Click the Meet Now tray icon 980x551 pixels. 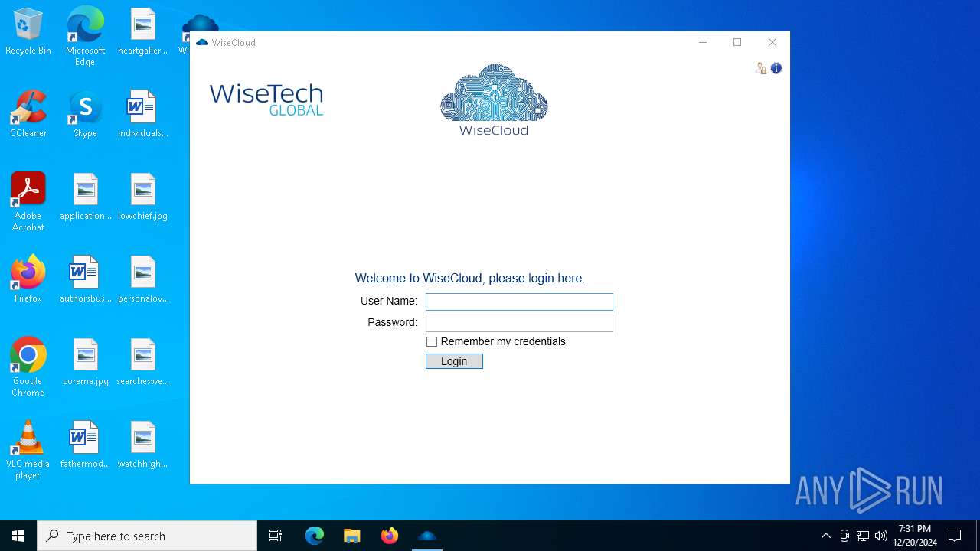844,536
